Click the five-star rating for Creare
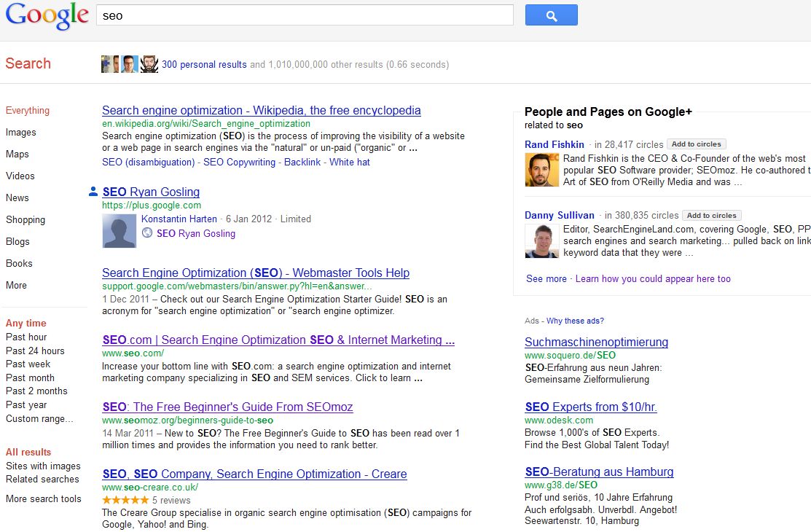Viewport: 811px width, 532px height. click(125, 500)
